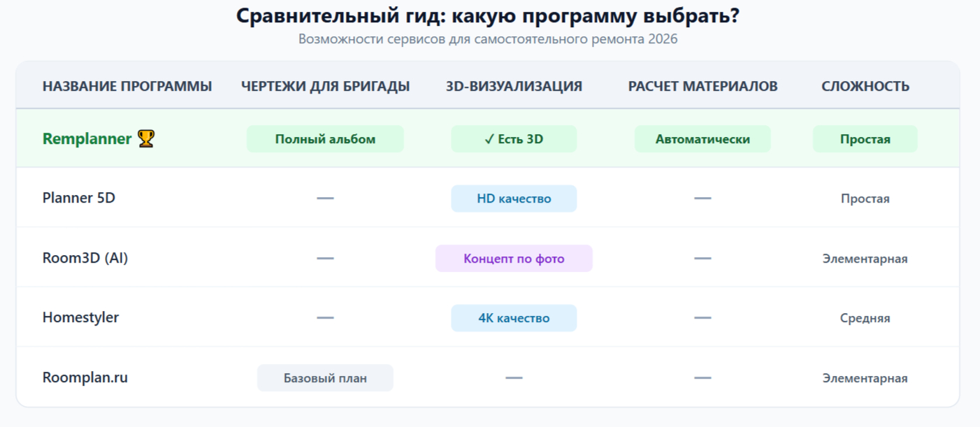Click the '4K качество' badge
The height and width of the screenshot is (427, 980).
coord(514,318)
